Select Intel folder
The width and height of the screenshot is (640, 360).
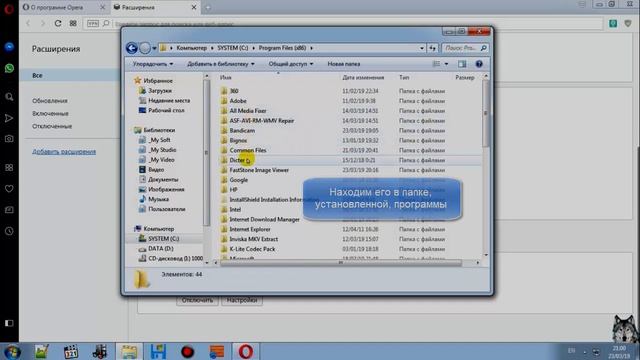pyautogui.click(x=235, y=209)
